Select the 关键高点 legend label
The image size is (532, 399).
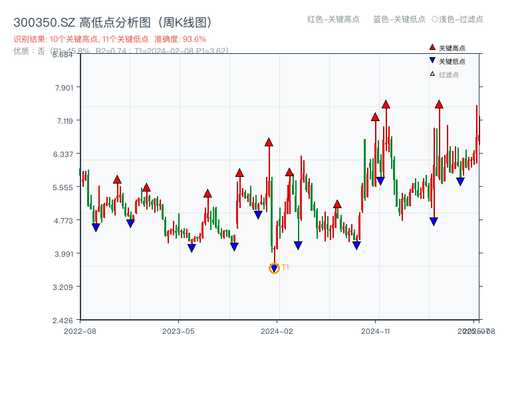coord(452,48)
